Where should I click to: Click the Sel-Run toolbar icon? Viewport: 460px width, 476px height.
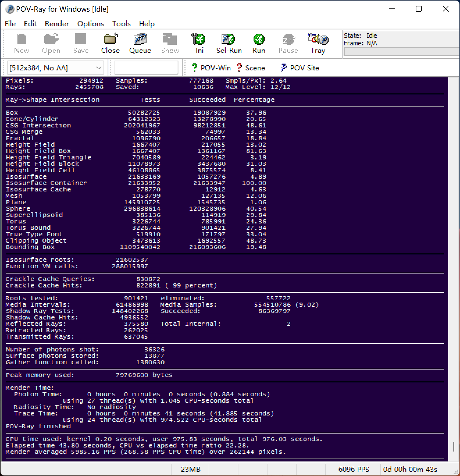[229, 44]
